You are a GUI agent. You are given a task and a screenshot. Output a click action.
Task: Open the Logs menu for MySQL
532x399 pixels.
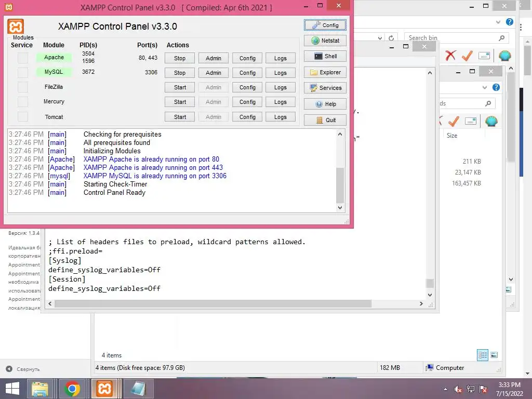point(281,73)
